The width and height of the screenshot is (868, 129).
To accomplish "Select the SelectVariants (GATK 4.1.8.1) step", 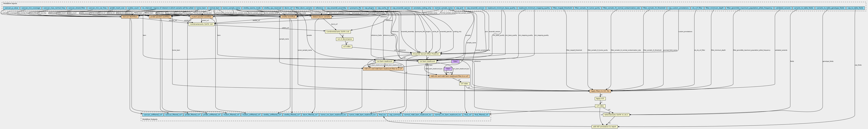I will coord(616,115).
